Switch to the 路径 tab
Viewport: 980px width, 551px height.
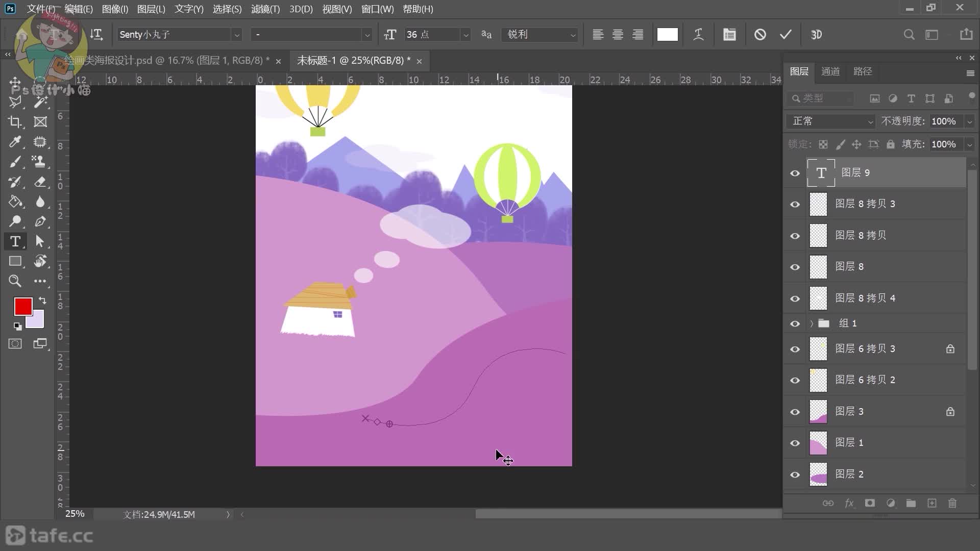coord(863,71)
